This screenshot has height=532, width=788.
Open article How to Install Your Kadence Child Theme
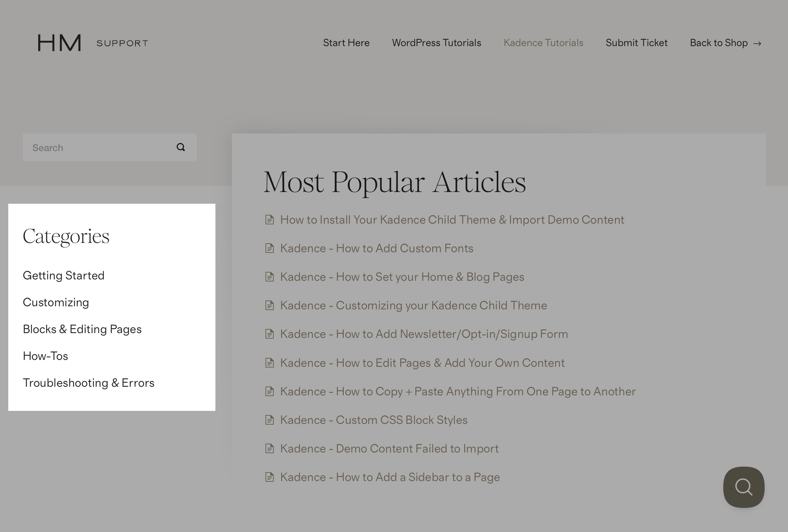[452, 220]
